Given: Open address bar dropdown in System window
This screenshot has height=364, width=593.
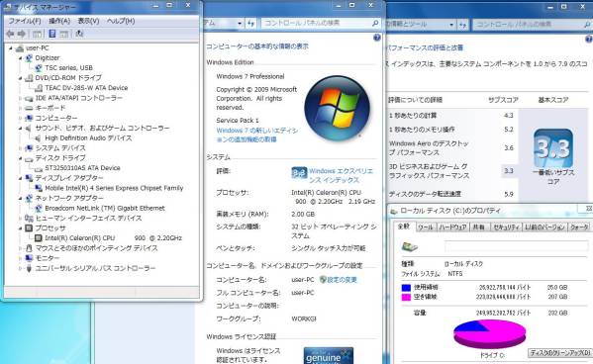Looking at the screenshot, I should 240,24.
